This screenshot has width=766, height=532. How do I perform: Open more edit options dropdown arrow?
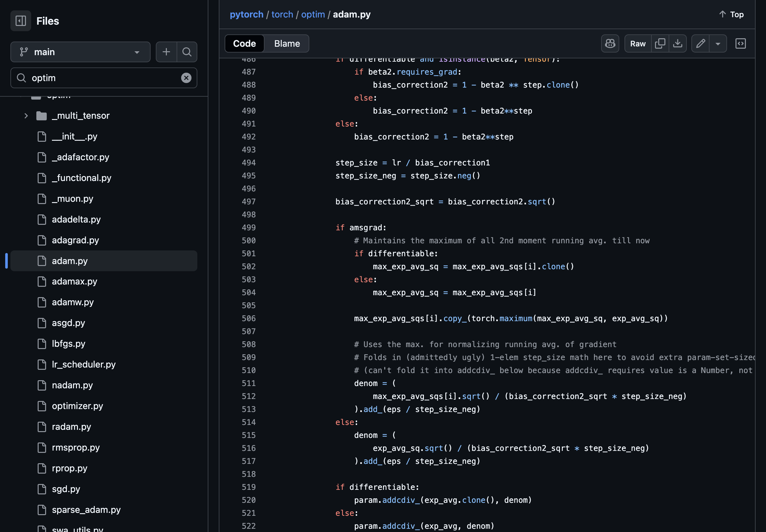coord(718,44)
